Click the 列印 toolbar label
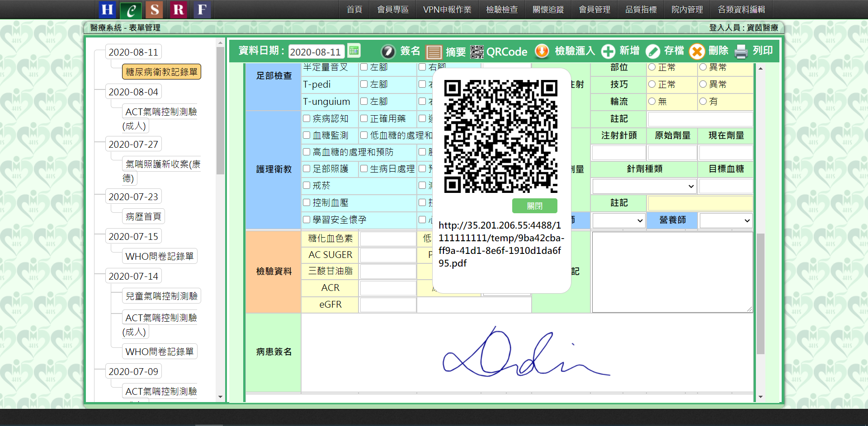The width and height of the screenshot is (868, 426). click(x=763, y=51)
